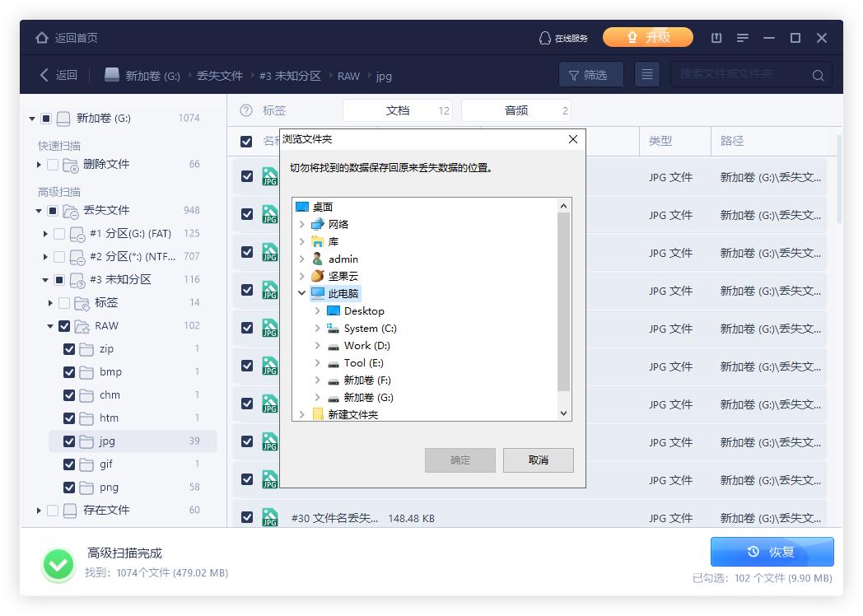Switch to the 音频 filter tab
This screenshot has height=616, width=863.
coord(515,110)
